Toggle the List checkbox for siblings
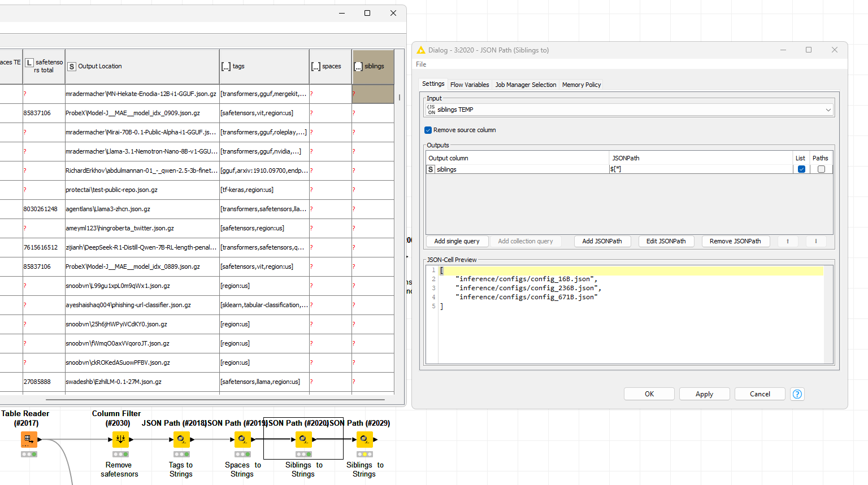The image size is (868, 485). click(801, 169)
